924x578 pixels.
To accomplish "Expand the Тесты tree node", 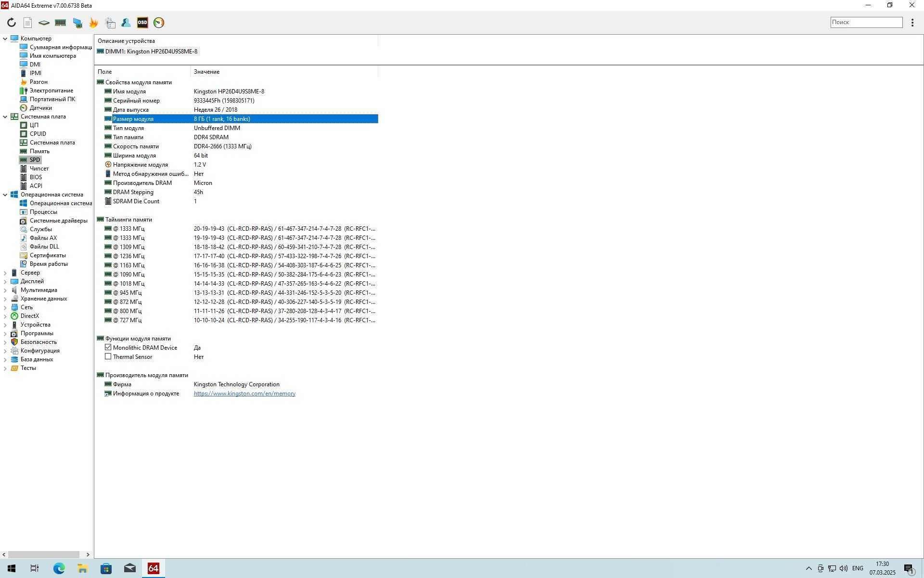I will pyautogui.click(x=5, y=368).
